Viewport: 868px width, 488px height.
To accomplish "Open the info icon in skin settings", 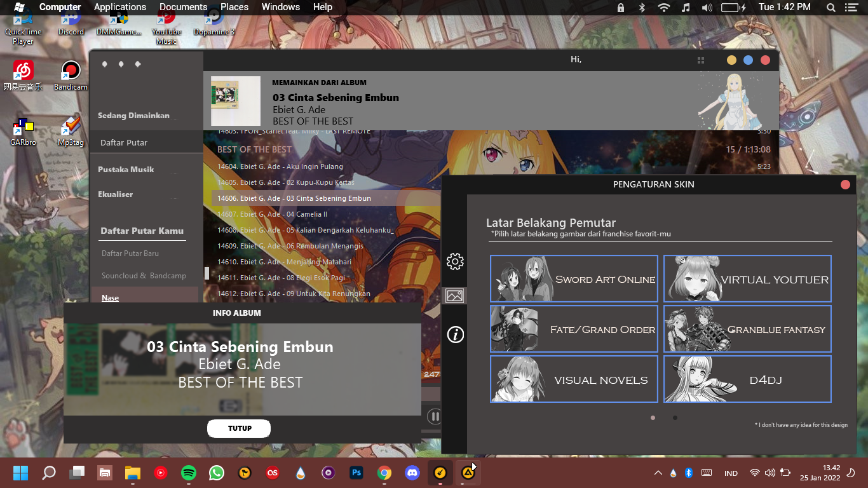I will pos(455,335).
